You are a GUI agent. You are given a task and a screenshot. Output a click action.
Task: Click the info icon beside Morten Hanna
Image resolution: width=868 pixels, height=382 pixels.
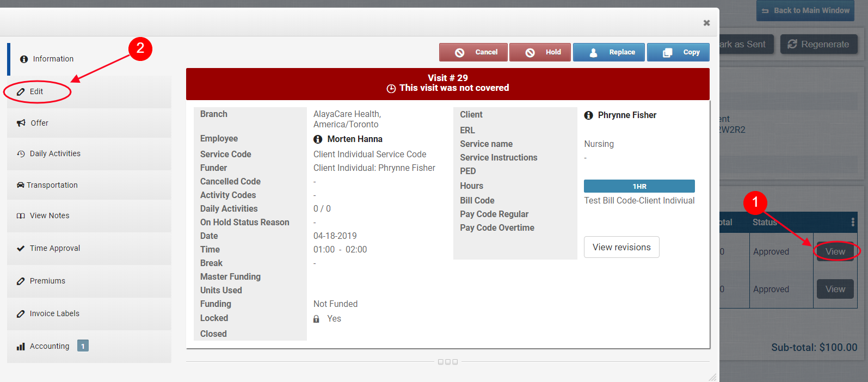(318, 139)
